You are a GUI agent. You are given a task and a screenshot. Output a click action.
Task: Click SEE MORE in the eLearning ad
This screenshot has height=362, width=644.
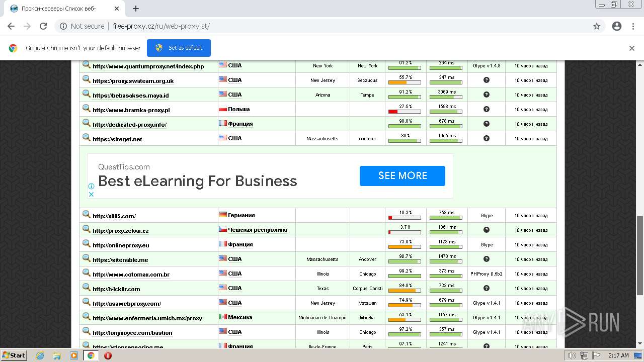click(x=403, y=176)
